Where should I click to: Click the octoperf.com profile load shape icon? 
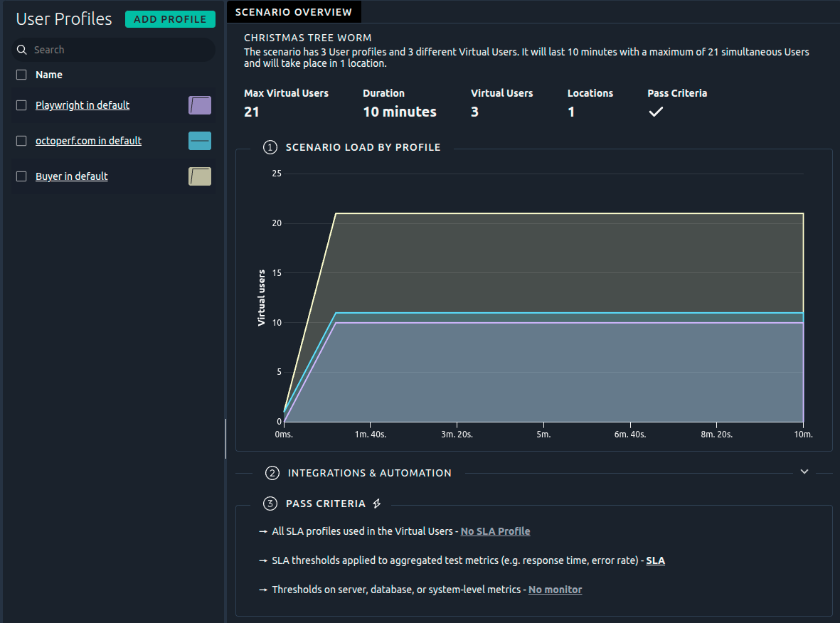[200, 141]
